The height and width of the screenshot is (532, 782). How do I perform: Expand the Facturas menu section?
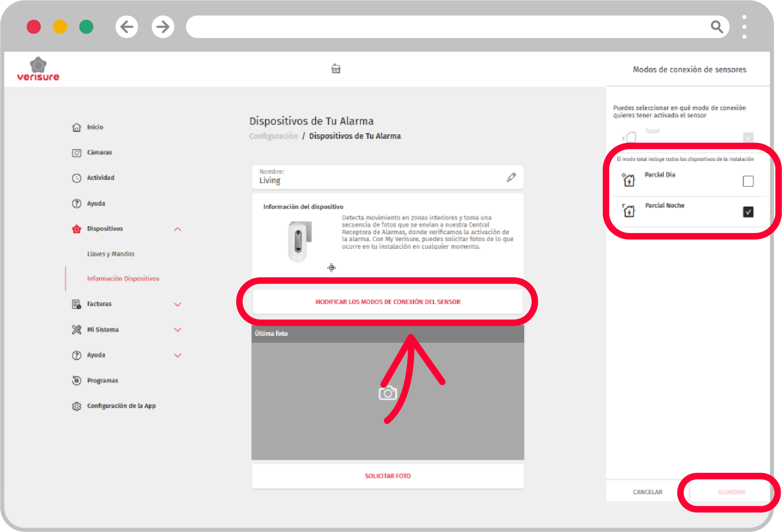(178, 304)
